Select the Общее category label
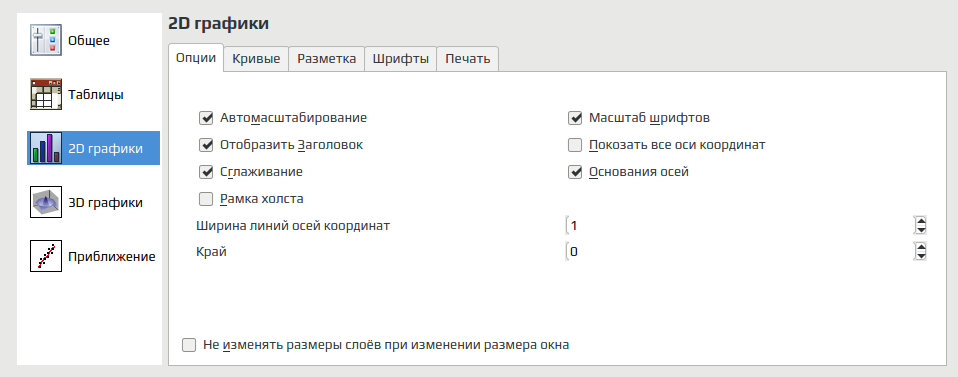 tap(89, 41)
